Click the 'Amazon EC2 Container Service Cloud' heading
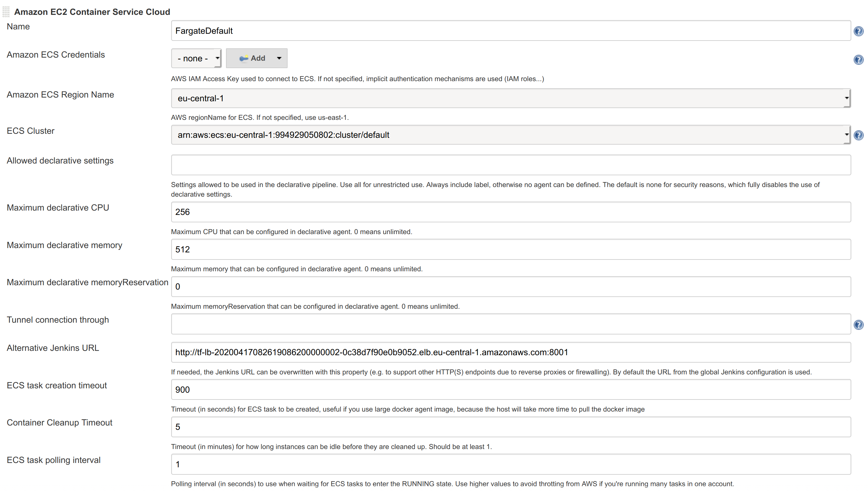The image size is (868, 493). (x=92, y=12)
